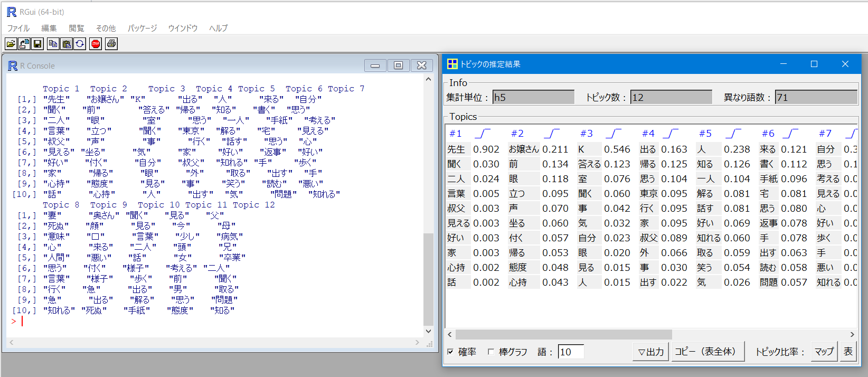Click the graph icon next to #5

(733, 133)
